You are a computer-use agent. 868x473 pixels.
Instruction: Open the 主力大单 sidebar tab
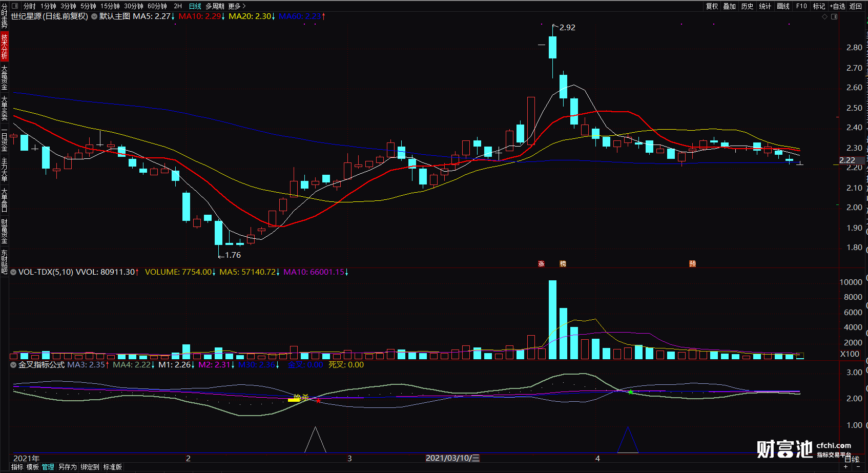point(4,170)
